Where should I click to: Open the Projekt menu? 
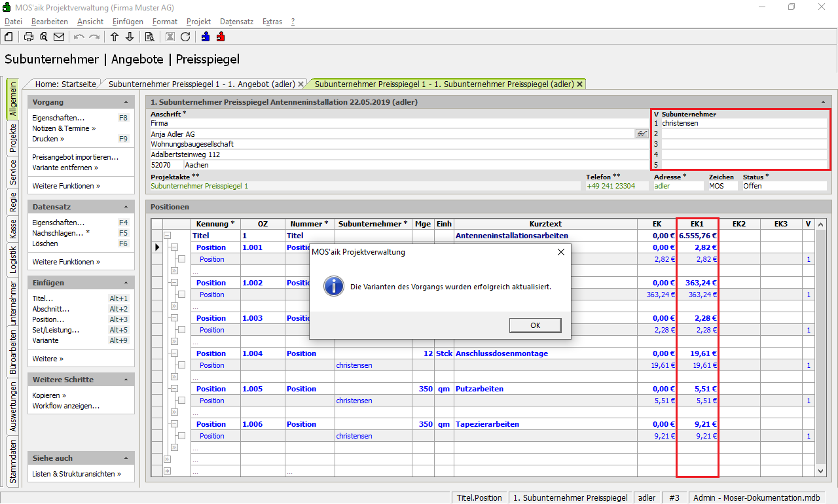pyautogui.click(x=198, y=22)
